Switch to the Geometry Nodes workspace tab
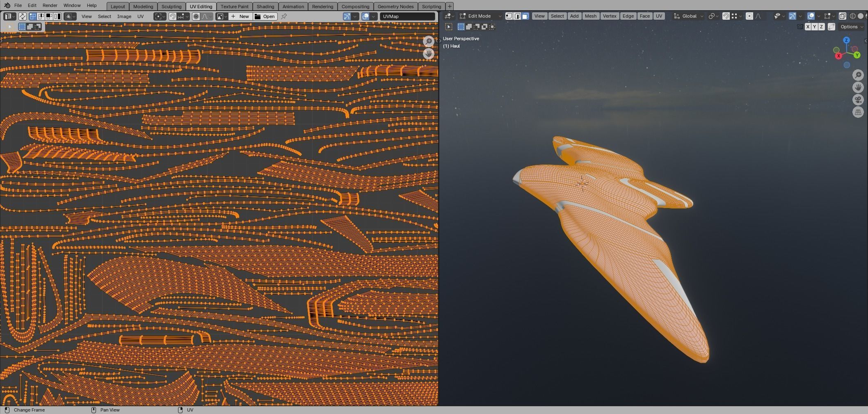The image size is (868, 414). [x=396, y=7]
